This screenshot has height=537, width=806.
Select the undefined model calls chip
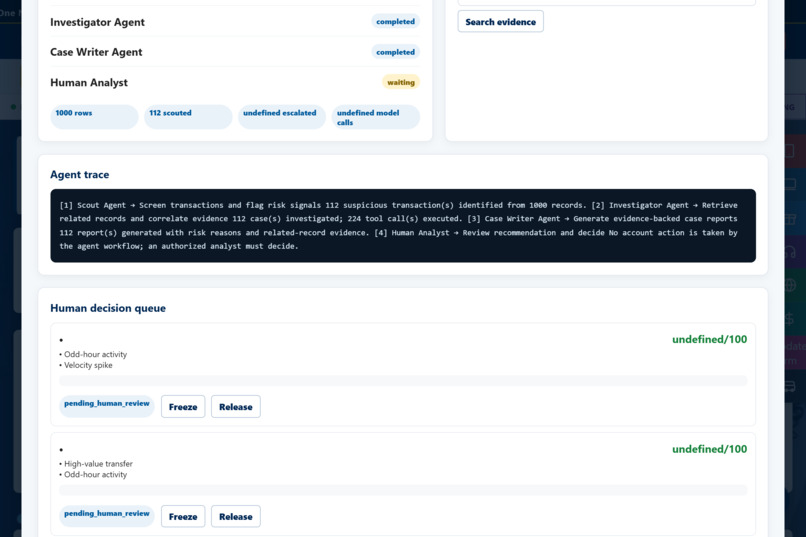[x=376, y=117]
